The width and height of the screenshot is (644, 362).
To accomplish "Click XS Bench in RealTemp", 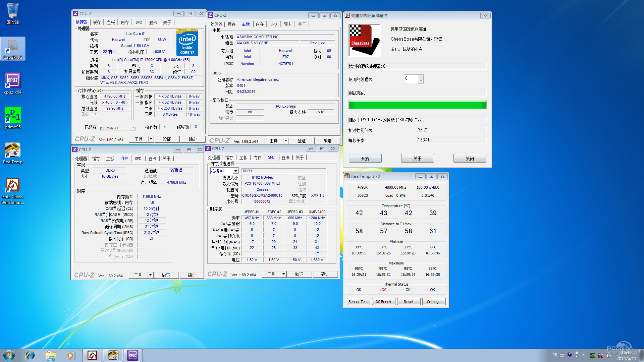I will point(383,302).
